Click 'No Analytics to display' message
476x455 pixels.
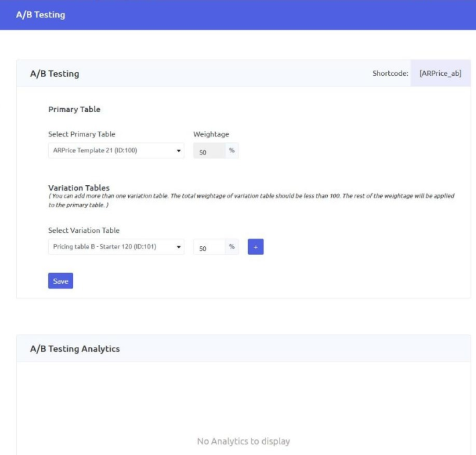(x=243, y=441)
